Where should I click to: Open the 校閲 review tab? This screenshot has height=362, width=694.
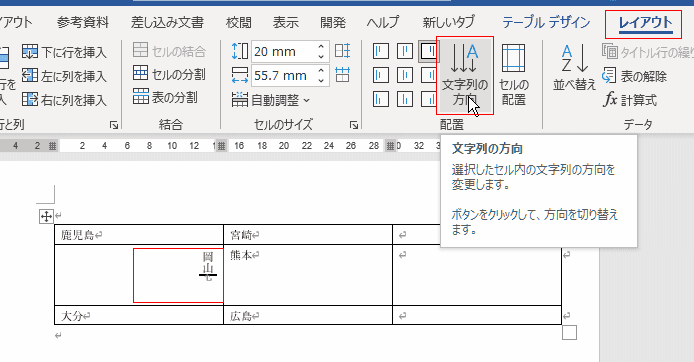click(x=239, y=22)
